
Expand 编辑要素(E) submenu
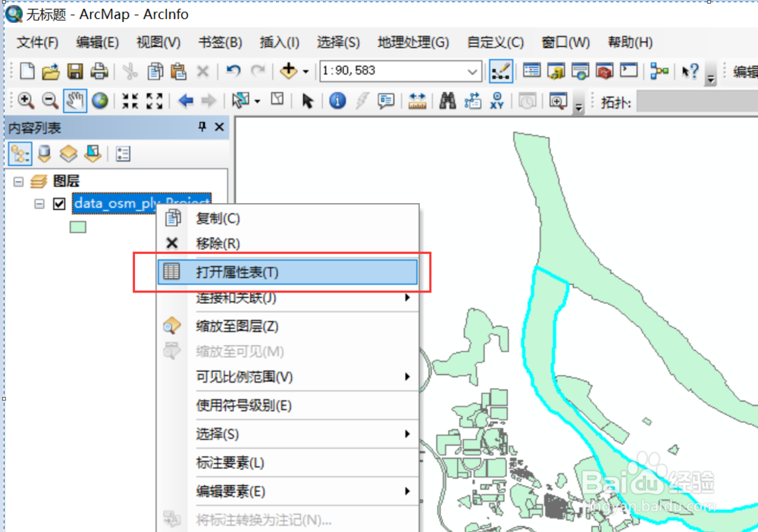[408, 491]
